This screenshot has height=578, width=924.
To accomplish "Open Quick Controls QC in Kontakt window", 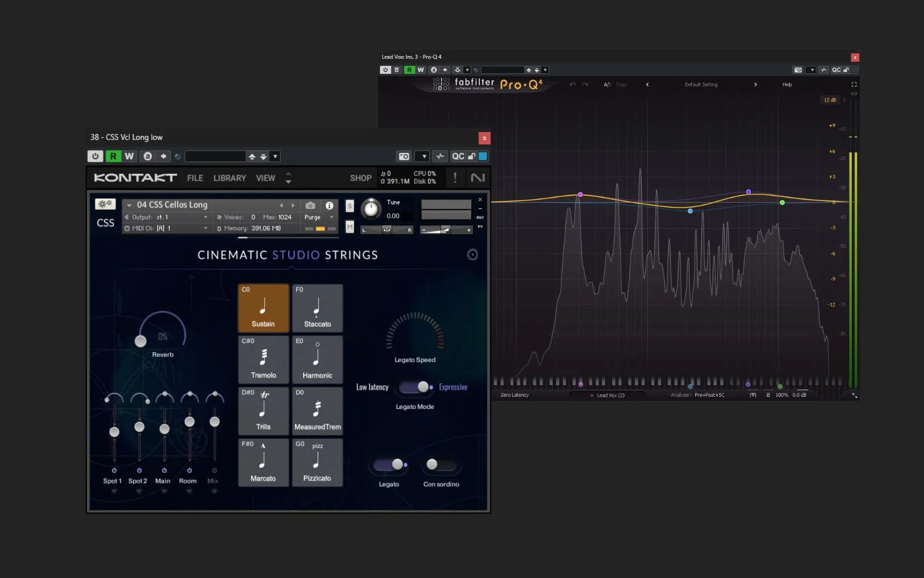I will (x=458, y=156).
